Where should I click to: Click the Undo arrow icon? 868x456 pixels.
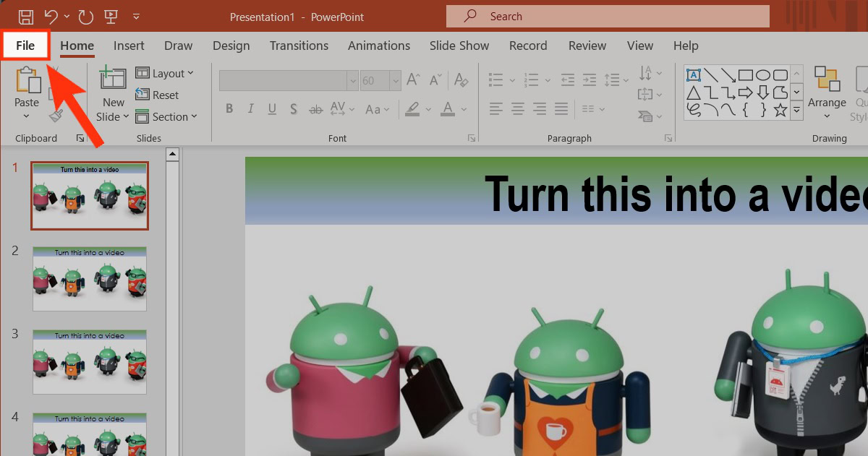[51, 16]
